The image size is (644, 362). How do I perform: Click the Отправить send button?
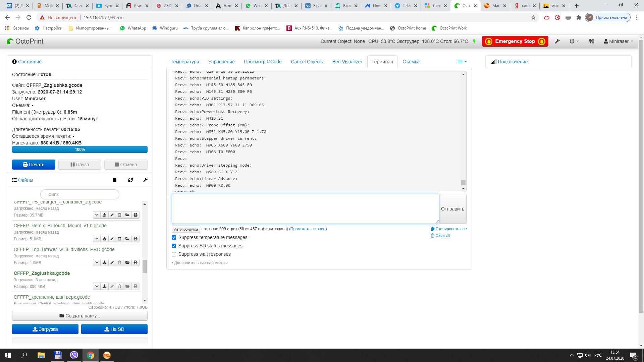(x=452, y=209)
